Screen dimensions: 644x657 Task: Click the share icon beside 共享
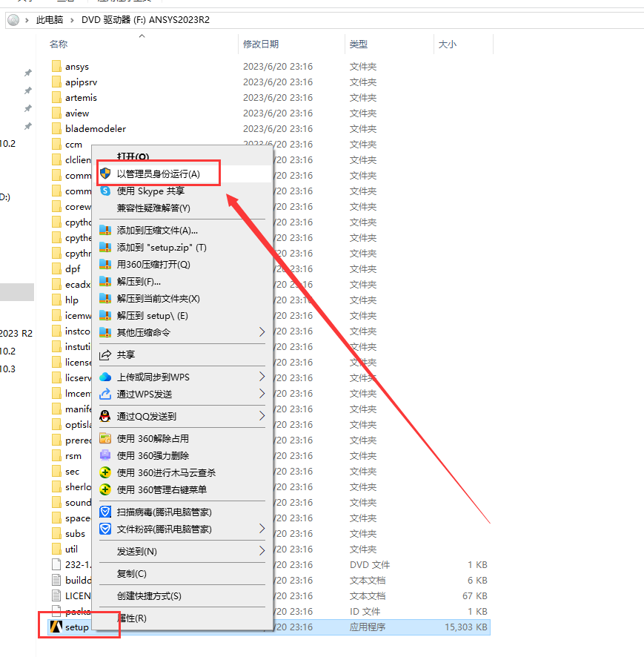pos(105,355)
